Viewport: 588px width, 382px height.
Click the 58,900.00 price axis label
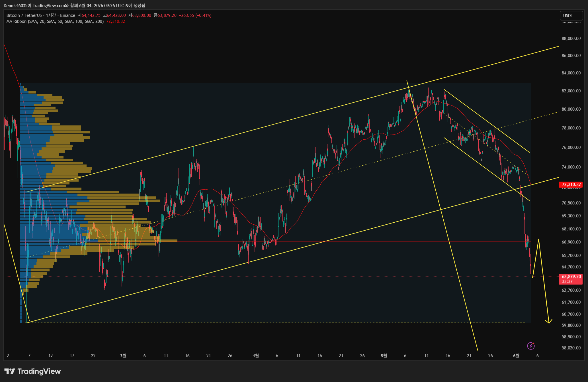click(571, 337)
